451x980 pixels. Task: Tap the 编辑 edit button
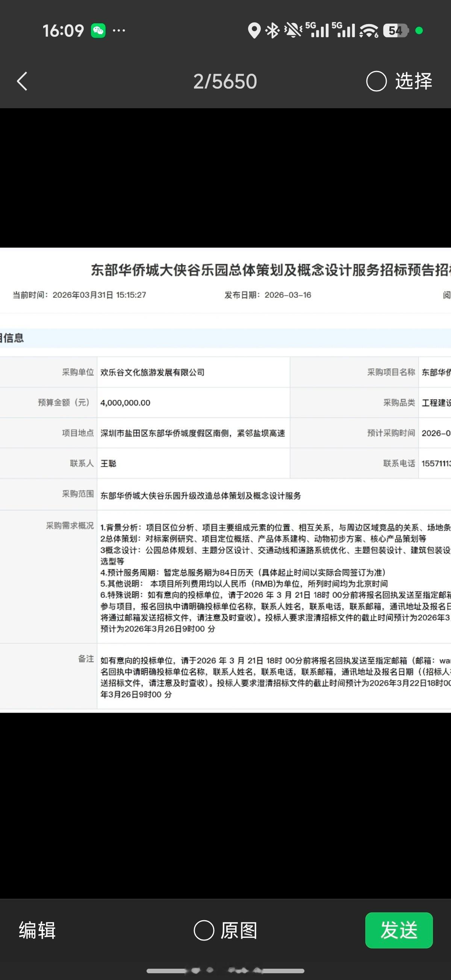click(x=37, y=930)
